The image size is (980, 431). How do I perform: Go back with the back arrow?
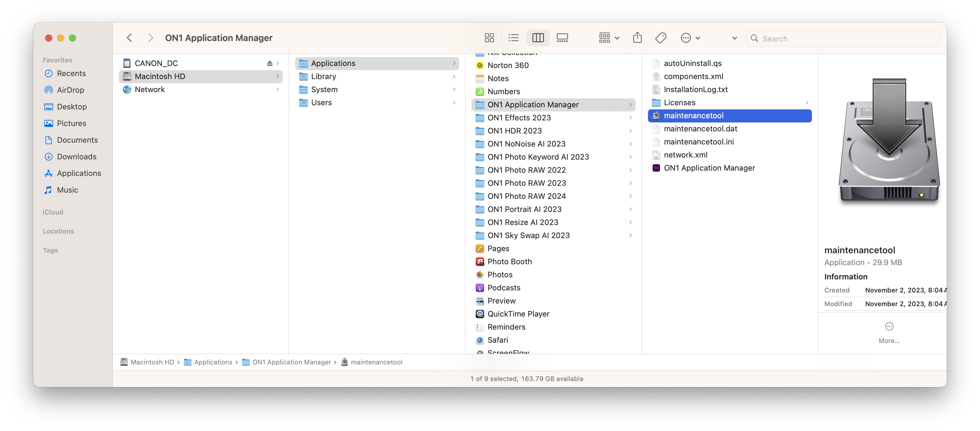129,38
